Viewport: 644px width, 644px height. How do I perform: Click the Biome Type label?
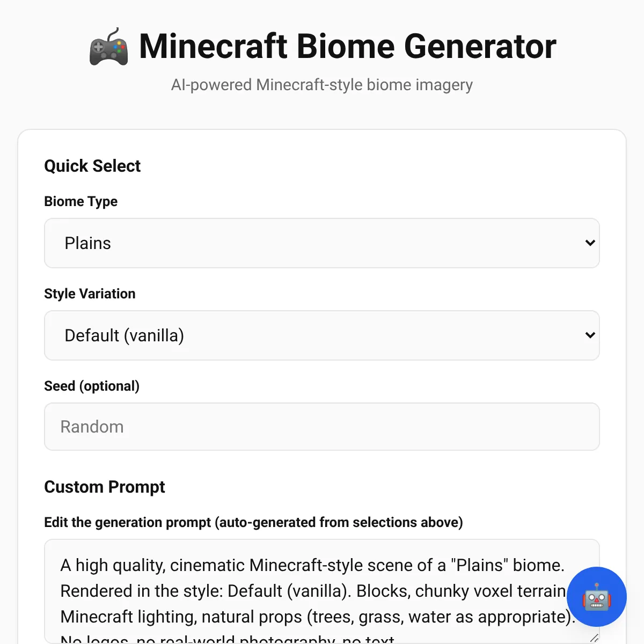point(80,201)
